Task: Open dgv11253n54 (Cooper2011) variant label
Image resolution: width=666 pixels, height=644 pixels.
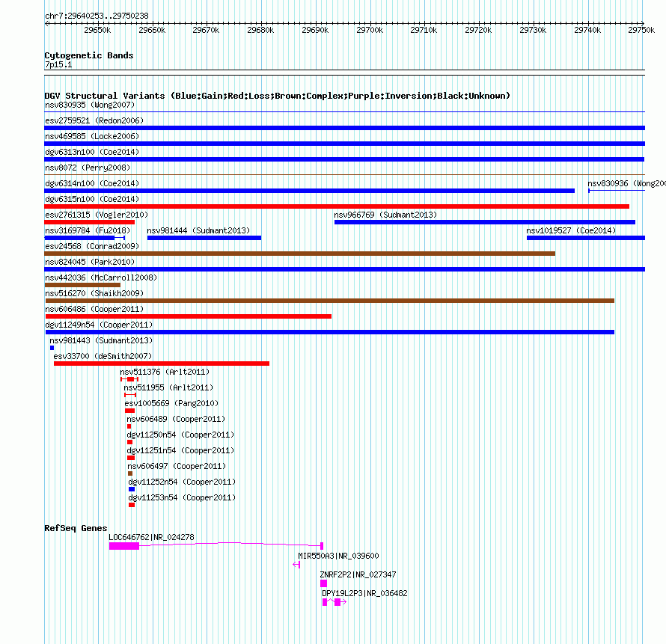Action: (x=182, y=497)
